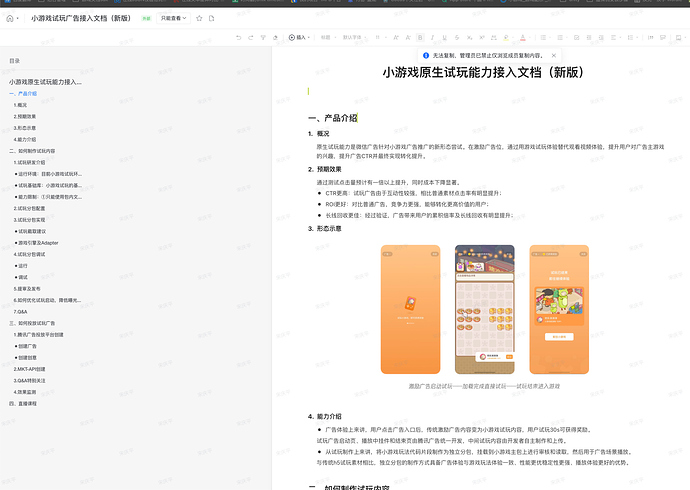Click the document title 小游戏试玩广告接入文档（新版）

point(81,18)
